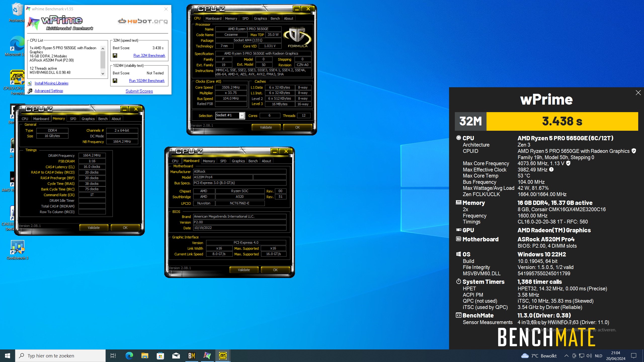Open CPU tab in Memory CPU-Z window

[25, 119]
